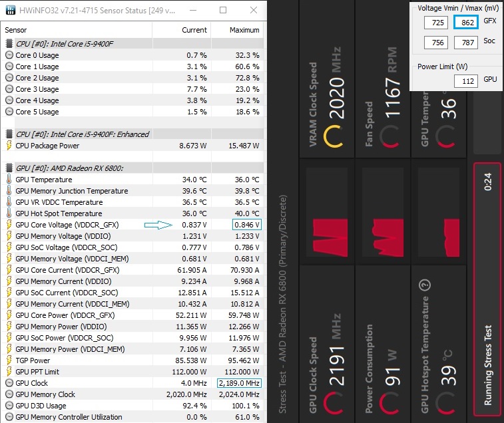Click the GPU Clock maximum value 2,189.0 MHz
This screenshot has width=504, height=423.
point(239,383)
